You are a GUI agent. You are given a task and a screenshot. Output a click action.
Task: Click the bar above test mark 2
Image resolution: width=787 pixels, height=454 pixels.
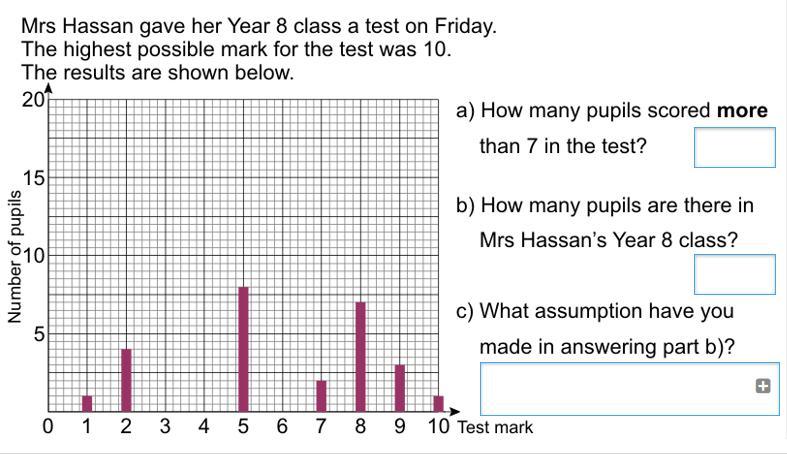126,380
